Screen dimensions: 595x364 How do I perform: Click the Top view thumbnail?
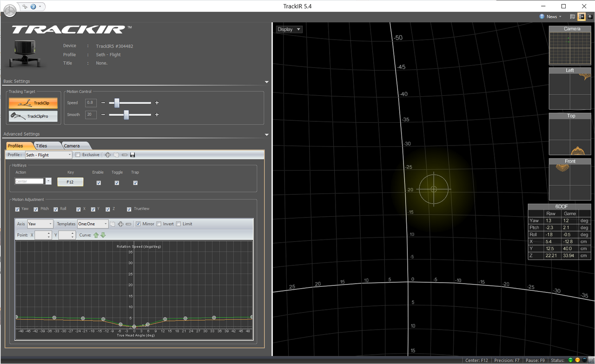(570, 134)
